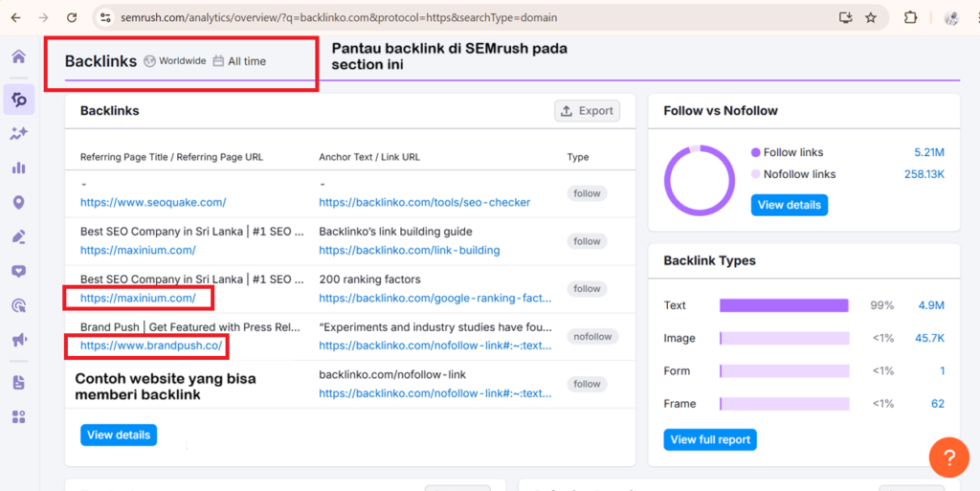Click the calendar icon next to All time
980x491 pixels.
(218, 61)
